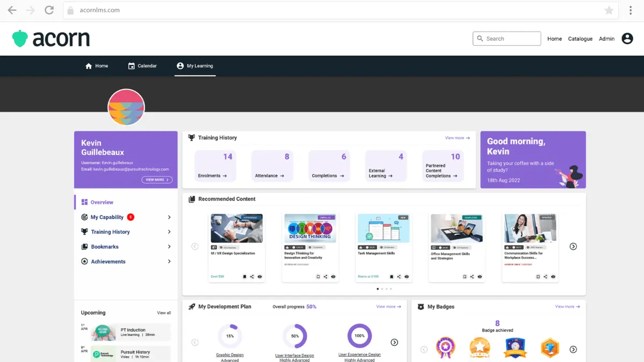This screenshot has width=644, height=362.
Task: Open the Enrolments stat card
Action: 215,166
